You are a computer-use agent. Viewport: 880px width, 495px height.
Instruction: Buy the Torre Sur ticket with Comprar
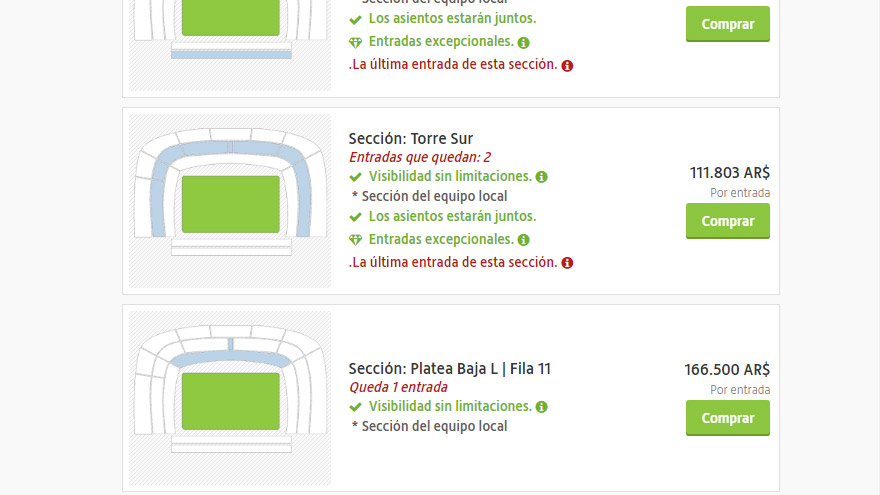[x=727, y=221]
